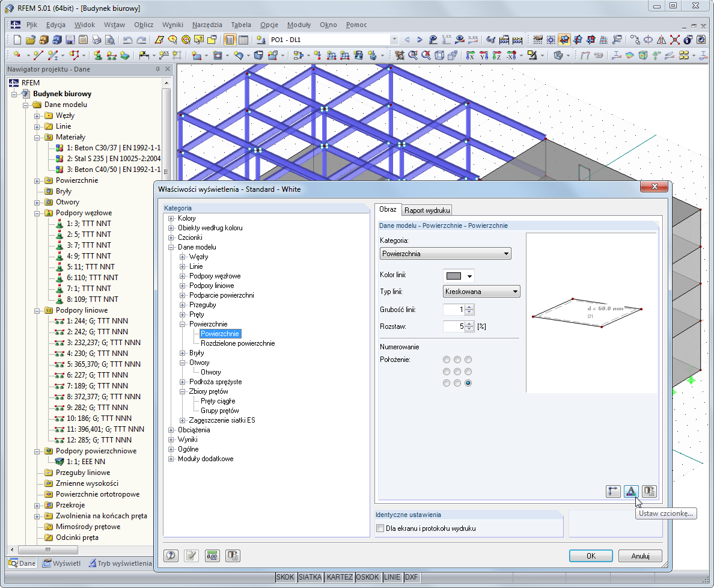The width and height of the screenshot is (714, 588).
Task: Expand the Węzły node in project navigator
Action: click(37, 115)
